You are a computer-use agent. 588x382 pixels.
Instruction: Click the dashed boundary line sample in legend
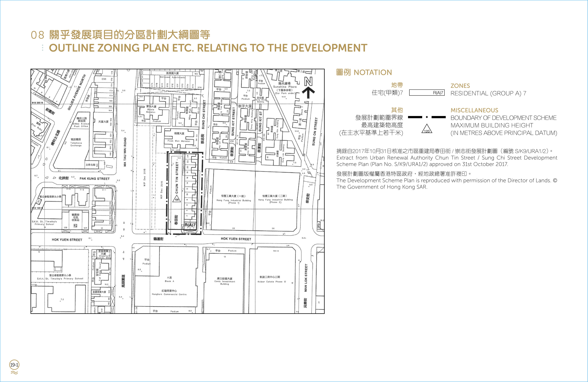[427, 117]
